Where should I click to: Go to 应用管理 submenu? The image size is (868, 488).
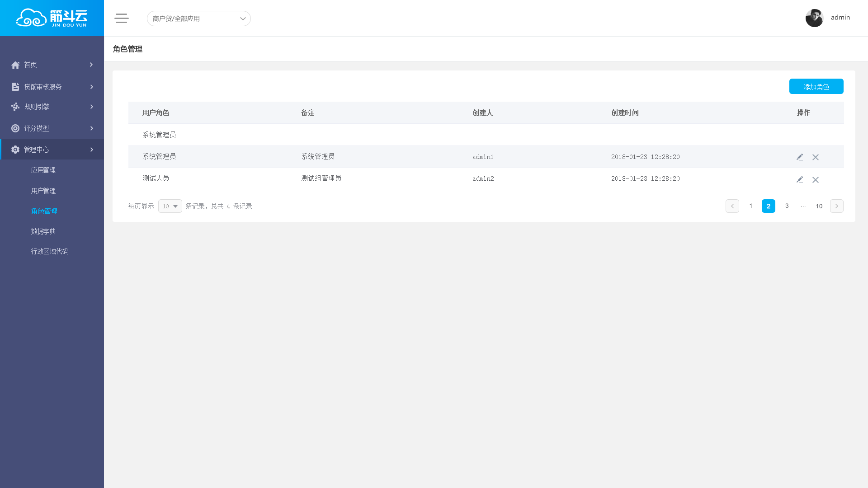coord(43,170)
